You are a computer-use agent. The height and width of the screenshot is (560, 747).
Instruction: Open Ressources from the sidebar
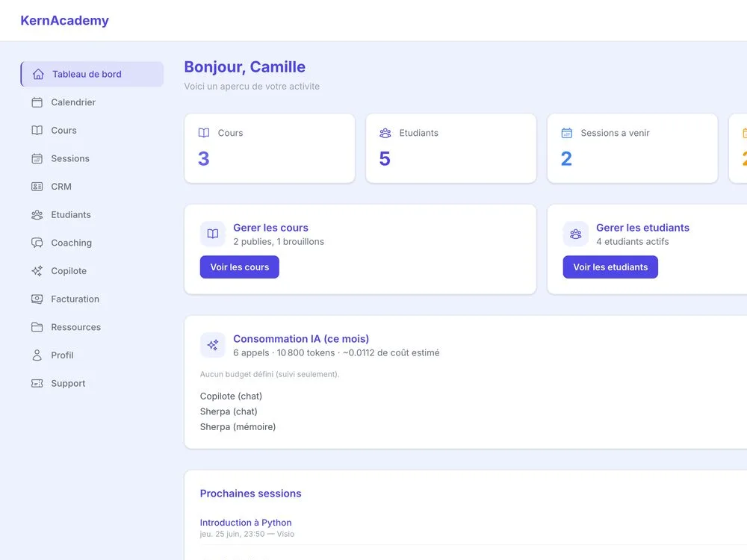pos(92,327)
